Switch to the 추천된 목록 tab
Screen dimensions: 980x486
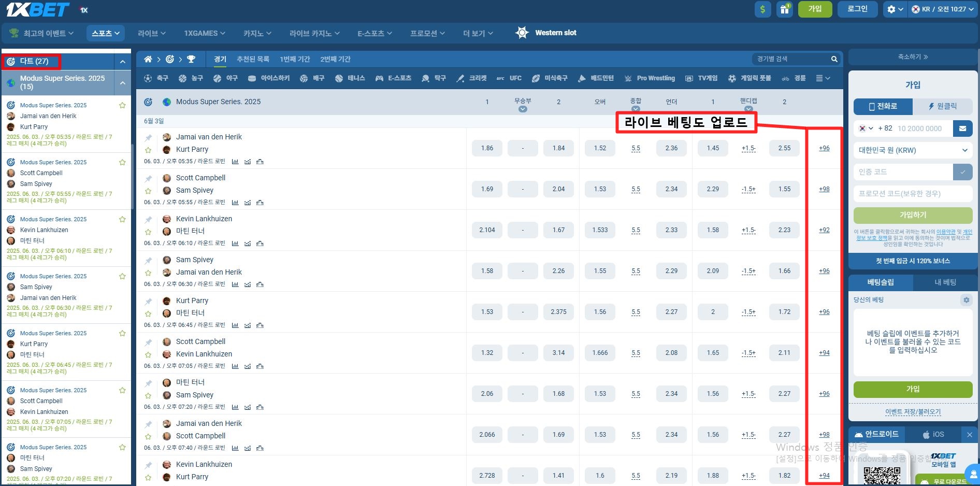pyautogui.click(x=253, y=59)
